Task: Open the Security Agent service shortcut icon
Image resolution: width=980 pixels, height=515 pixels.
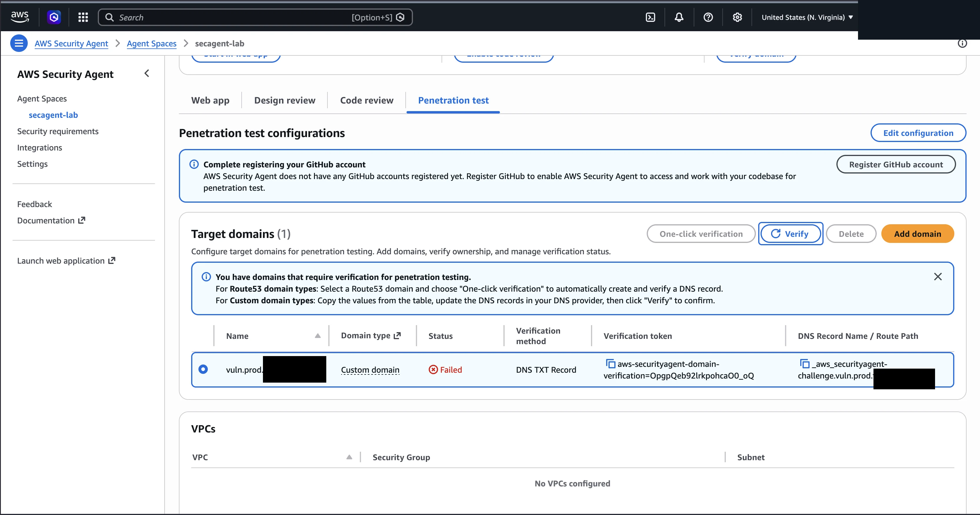Action: point(54,17)
